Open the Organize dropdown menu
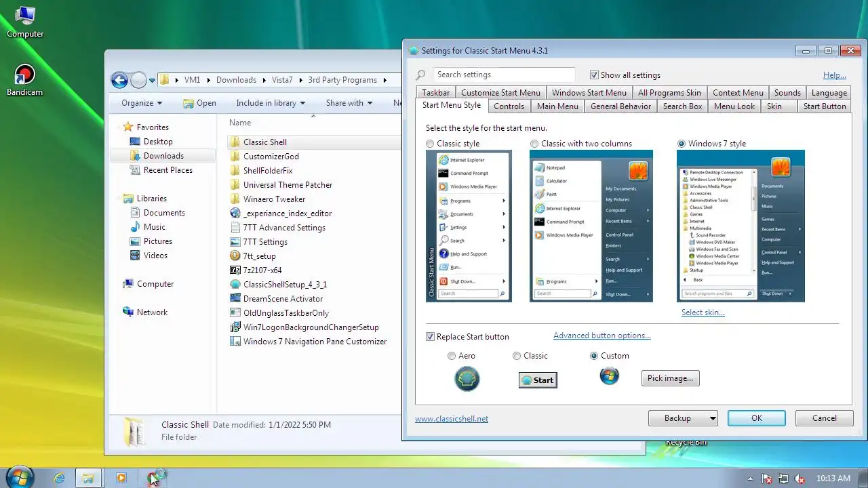Image resolution: width=868 pixels, height=488 pixels. pos(141,103)
